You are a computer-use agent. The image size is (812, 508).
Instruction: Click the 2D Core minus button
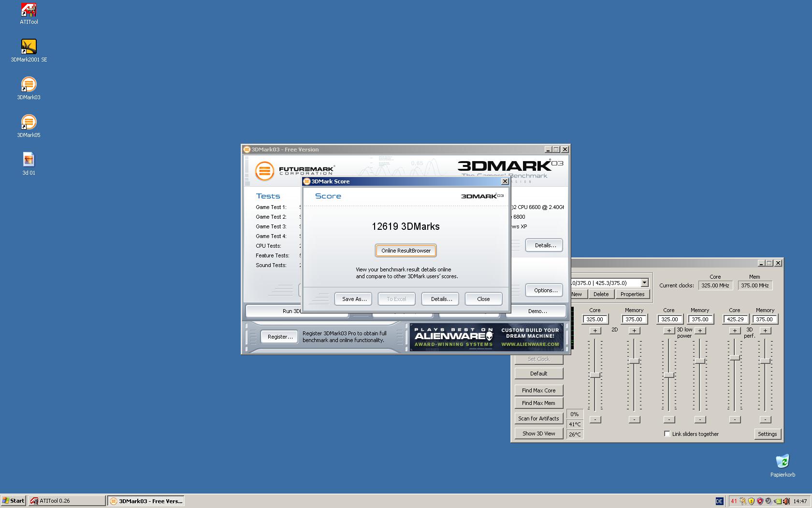(x=595, y=419)
